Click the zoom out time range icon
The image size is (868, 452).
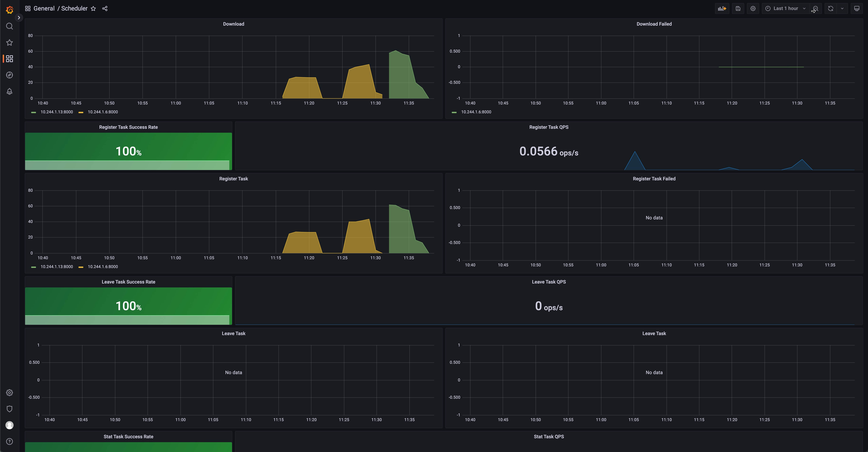tap(815, 8)
